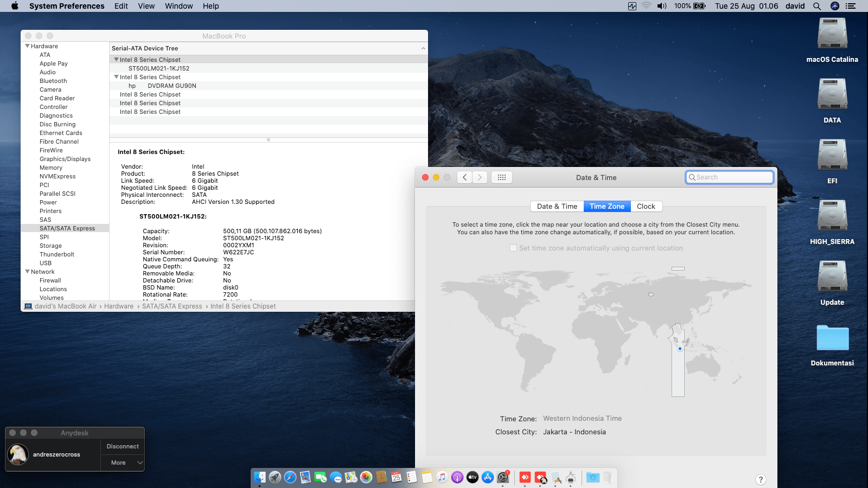Open Date & Time help button
Image resolution: width=868 pixels, height=488 pixels.
pos(761,479)
